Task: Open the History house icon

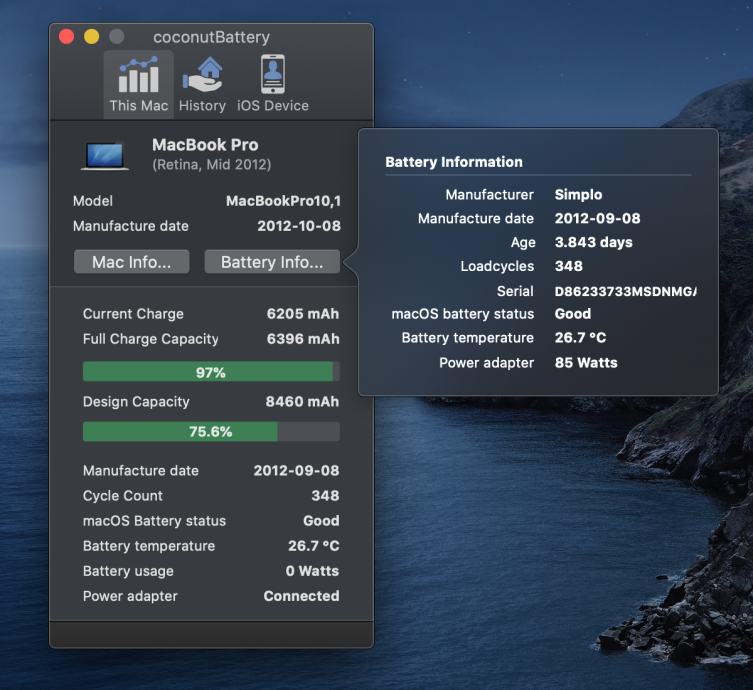Action: (x=202, y=75)
